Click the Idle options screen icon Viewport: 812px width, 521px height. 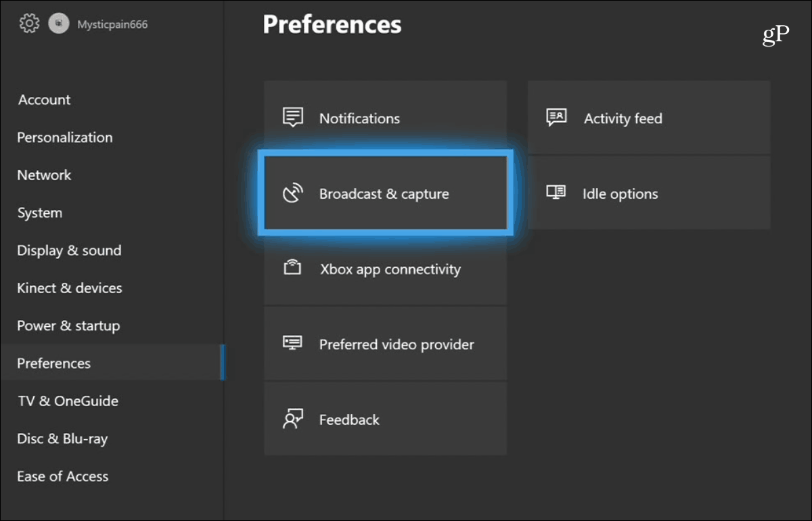click(x=556, y=193)
